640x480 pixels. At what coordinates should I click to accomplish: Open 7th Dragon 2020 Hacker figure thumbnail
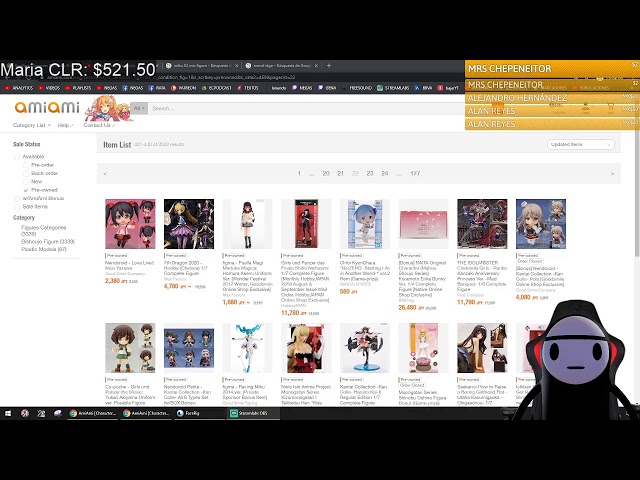click(x=189, y=224)
